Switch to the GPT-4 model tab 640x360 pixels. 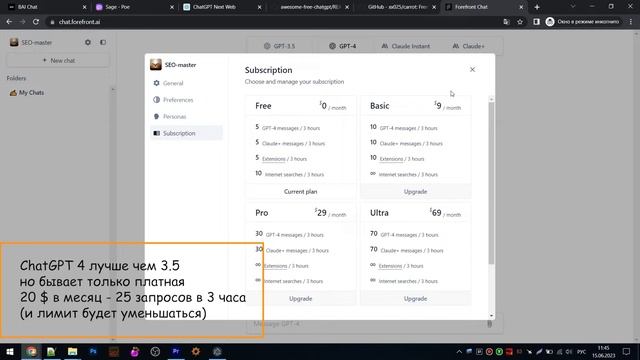tap(342, 46)
